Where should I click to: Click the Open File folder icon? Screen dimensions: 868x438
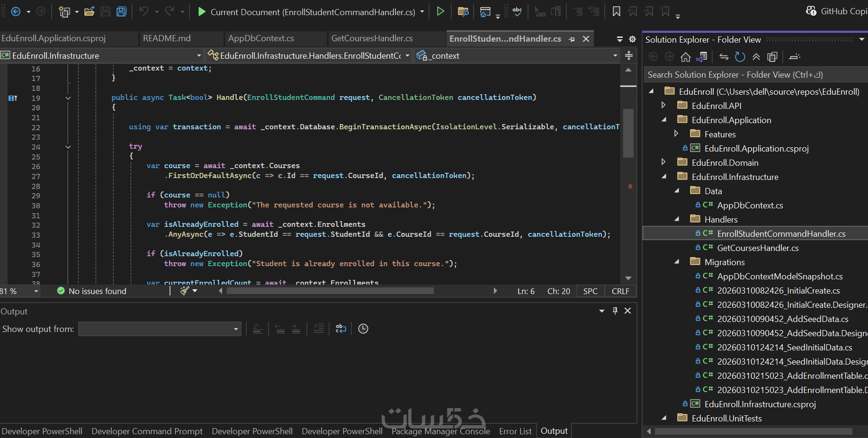click(x=89, y=11)
